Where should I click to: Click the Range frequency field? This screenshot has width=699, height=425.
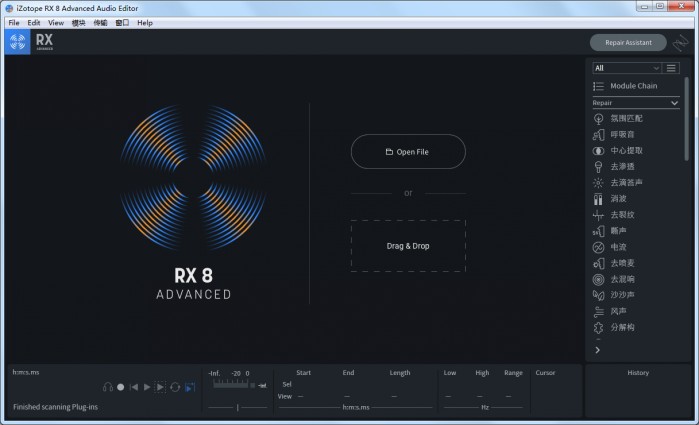pyautogui.click(x=509, y=396)
